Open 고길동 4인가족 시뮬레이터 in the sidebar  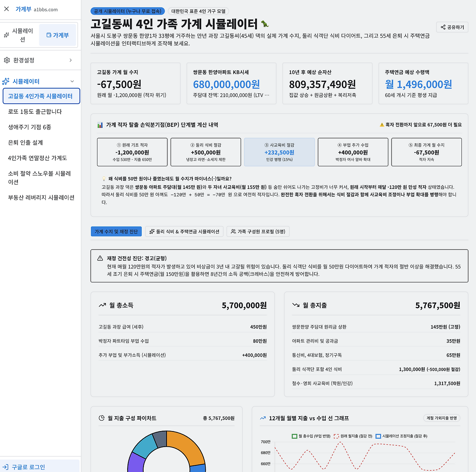41,96
